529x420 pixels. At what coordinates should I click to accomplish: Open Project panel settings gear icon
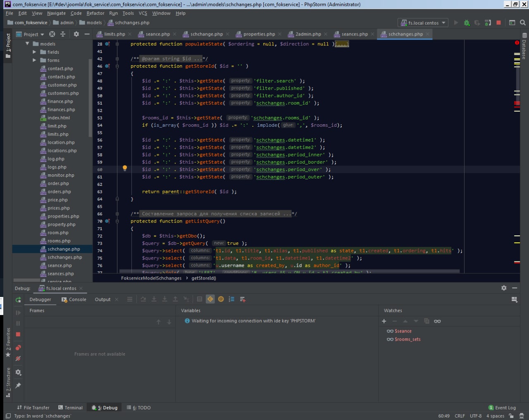(x=76, y=34)
